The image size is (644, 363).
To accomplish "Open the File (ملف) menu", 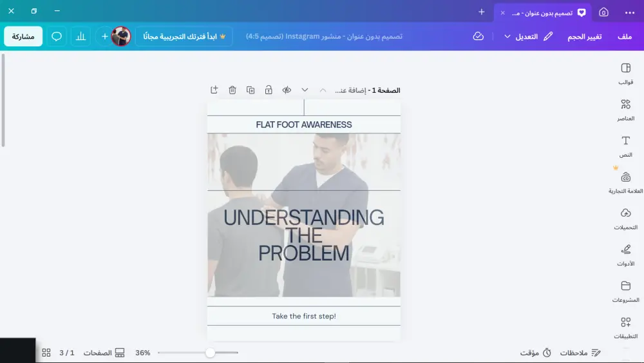I will [624, 37].
